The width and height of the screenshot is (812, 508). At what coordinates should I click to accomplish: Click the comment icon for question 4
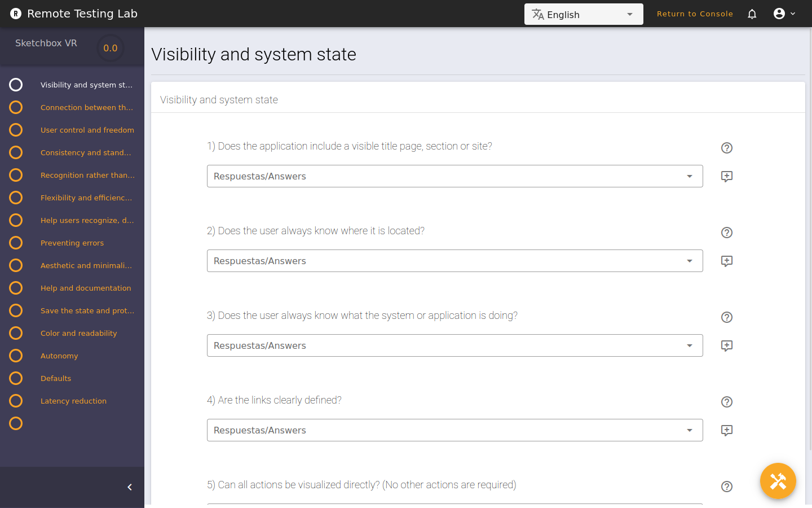(x=726, y=430)
